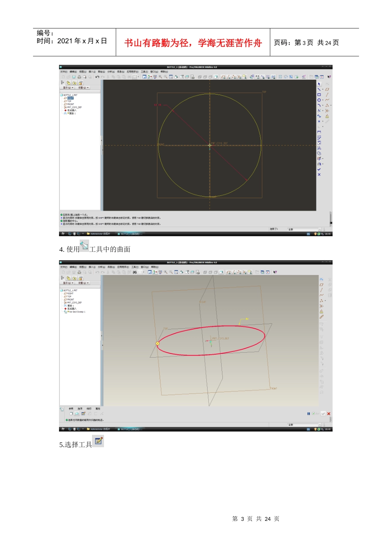
Task: Switch to 参照 tab in sweep dashboard
Action: (71, 409)
